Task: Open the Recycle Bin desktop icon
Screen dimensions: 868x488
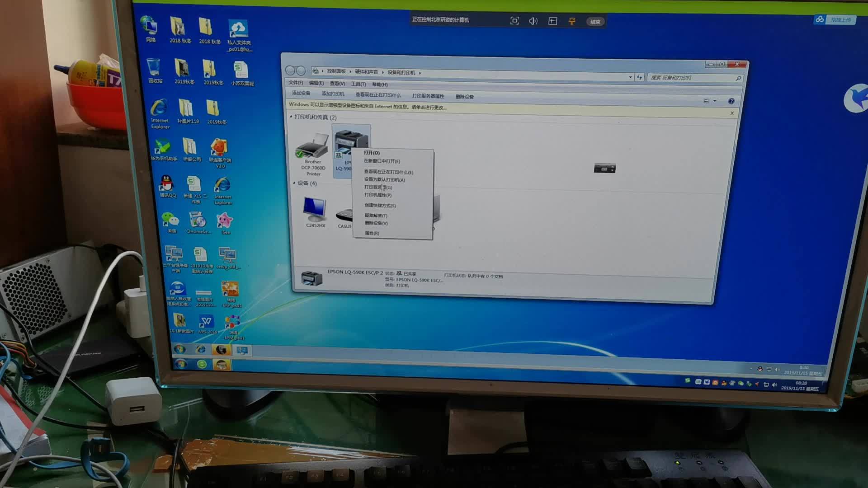Action: 154,68
